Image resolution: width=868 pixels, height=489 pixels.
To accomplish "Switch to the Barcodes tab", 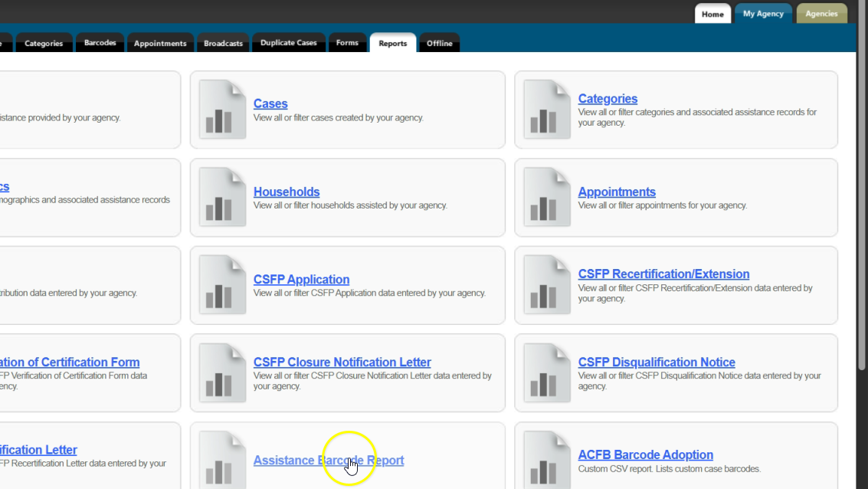I will coord(100,44).
